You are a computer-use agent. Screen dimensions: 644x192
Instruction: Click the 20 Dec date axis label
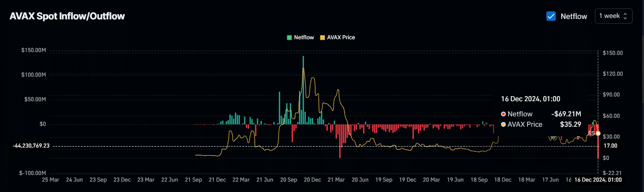coord(312,180)
